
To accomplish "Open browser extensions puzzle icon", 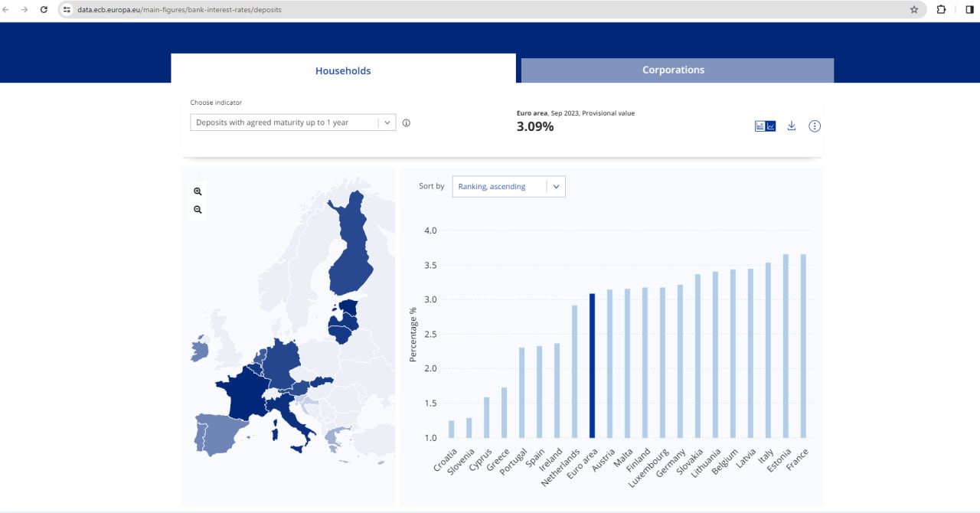I will point(942,10).
